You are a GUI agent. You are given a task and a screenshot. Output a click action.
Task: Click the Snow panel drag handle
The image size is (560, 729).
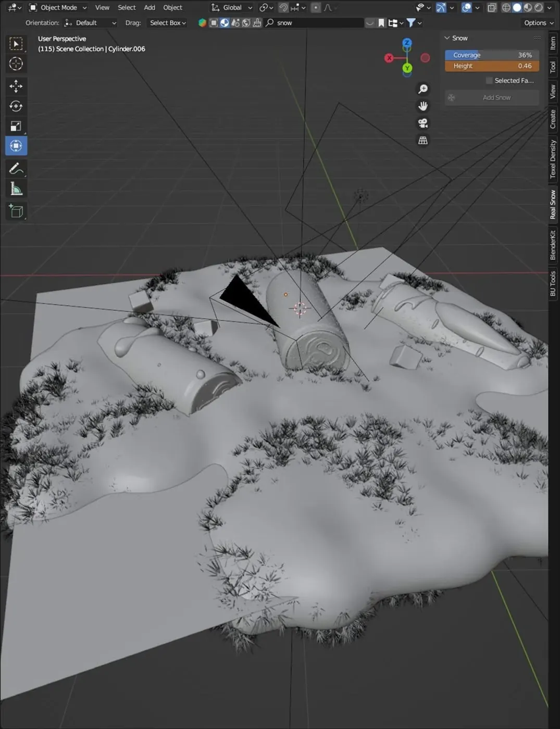pos(537,38)
